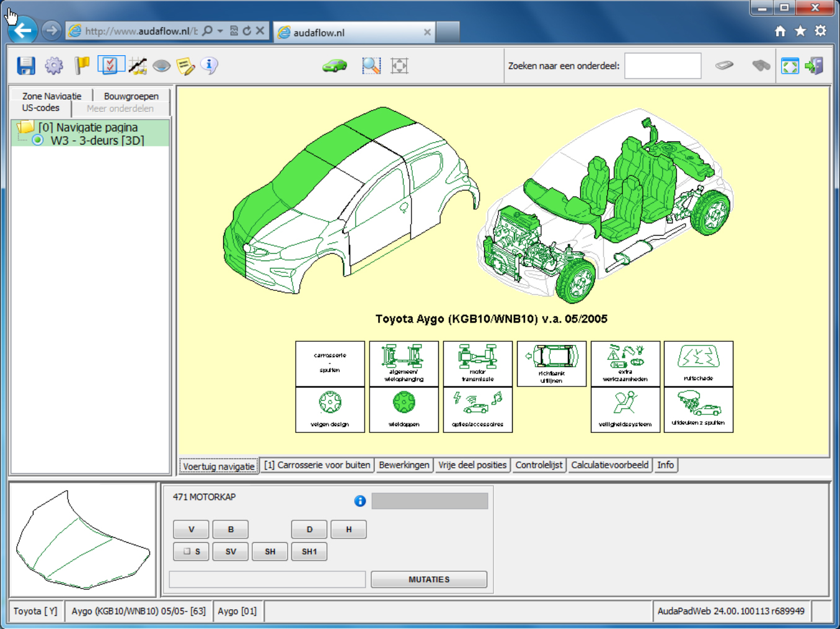Select the magnifying glass zoom tool
The width and height of the screenshot is (840, 629).
click(x=371, y=66)
